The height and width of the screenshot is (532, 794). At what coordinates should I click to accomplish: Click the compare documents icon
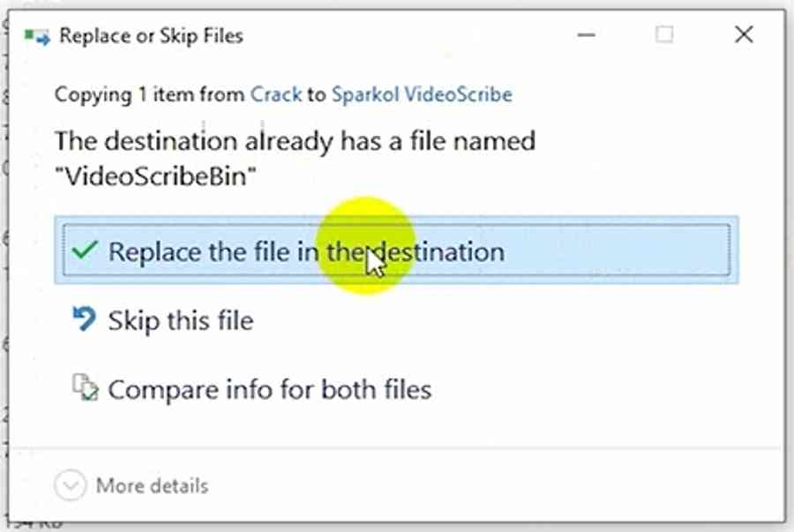(85, 387)
